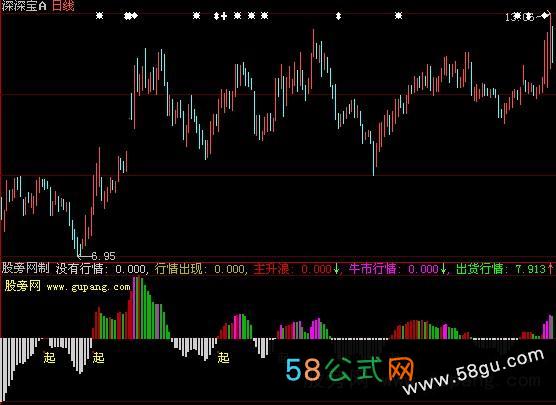Click the plus-shaped info marker on the top row

pos(224,16)
